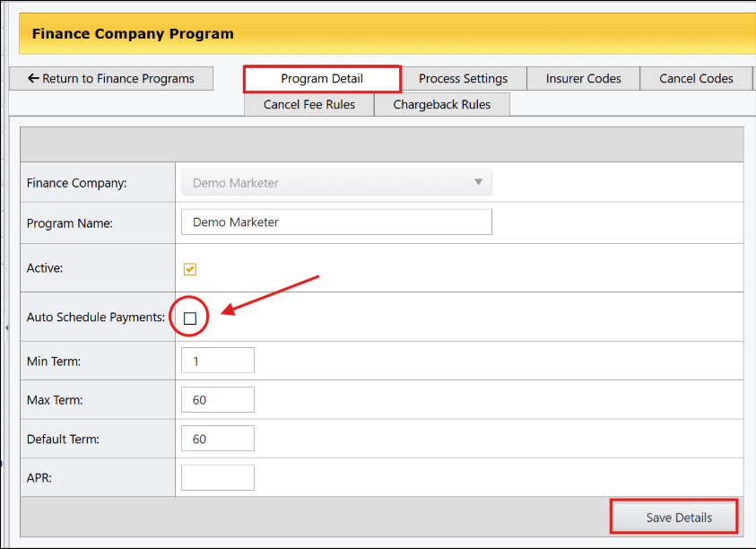Switch to the Process Settings tab
Image resolution: width=756 pixels, height=549 pixels.
(463, 79)
